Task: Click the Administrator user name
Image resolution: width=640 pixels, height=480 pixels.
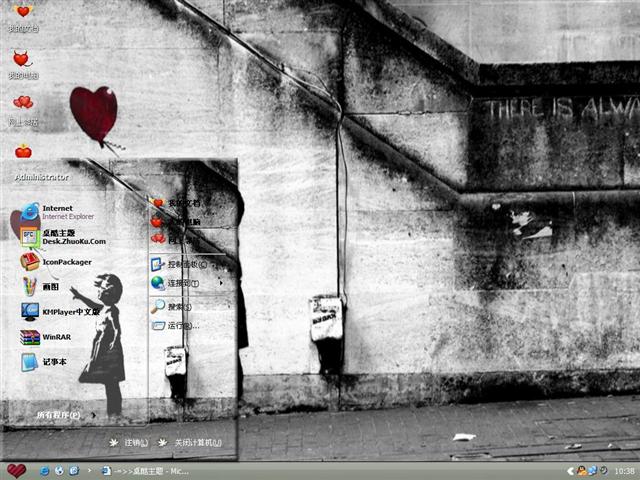Action: coord(42,177)
